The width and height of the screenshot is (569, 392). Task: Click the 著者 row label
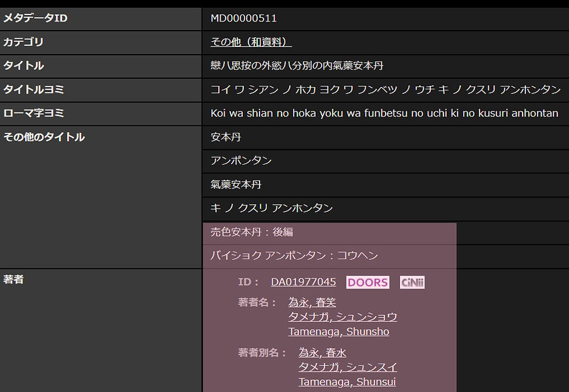click(13, 280)
